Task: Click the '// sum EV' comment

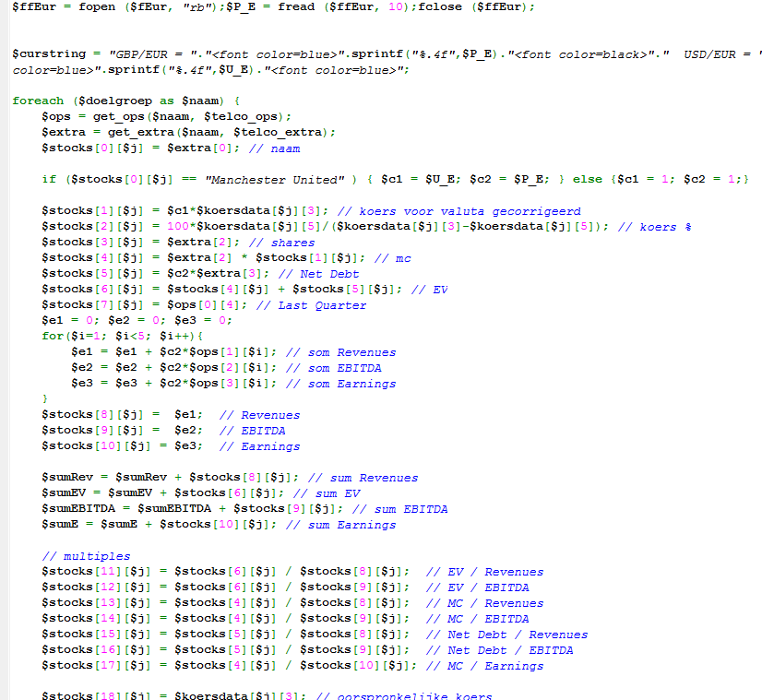Action: (327, 493)
